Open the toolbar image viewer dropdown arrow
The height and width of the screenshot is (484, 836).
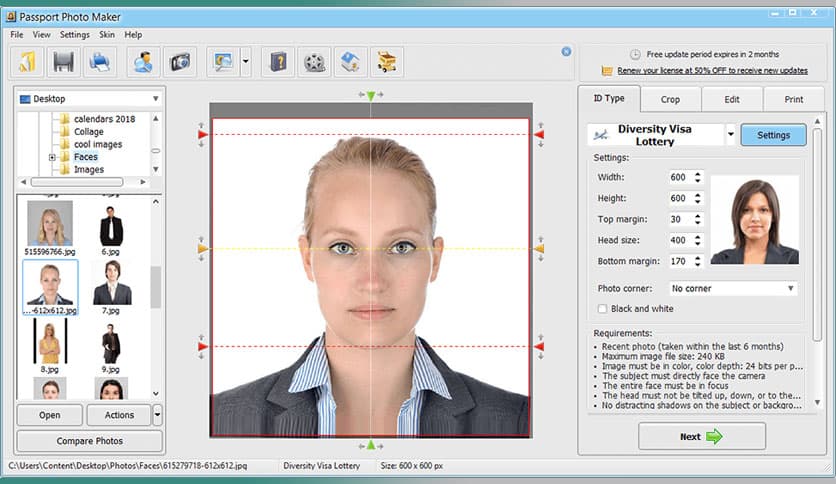245,62
